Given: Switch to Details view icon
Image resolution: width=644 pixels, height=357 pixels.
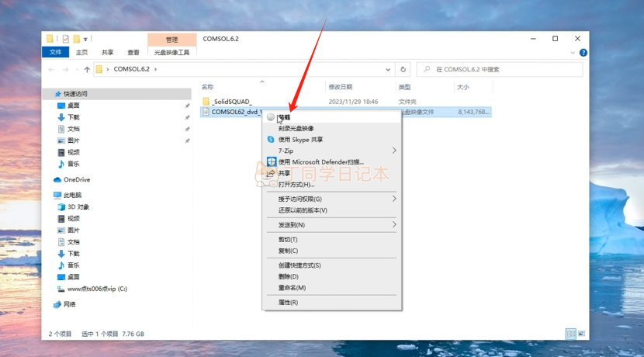Looking at the screenshot, I should point(571,334).
